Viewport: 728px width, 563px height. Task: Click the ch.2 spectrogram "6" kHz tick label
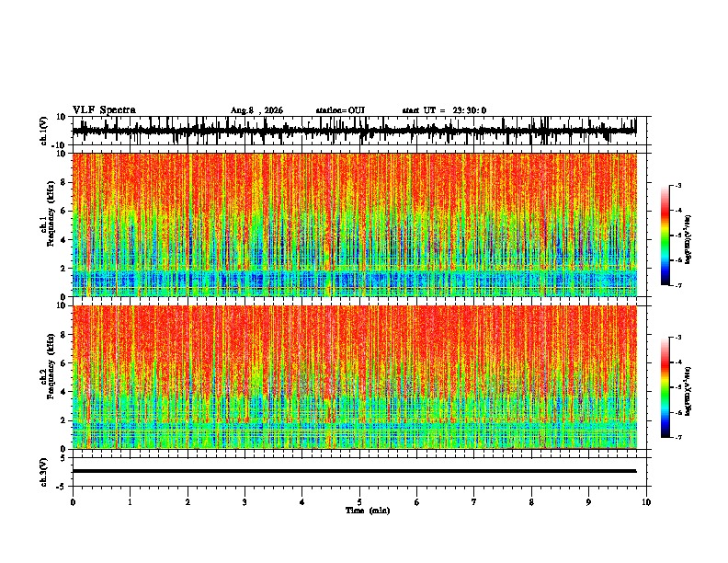64,363
